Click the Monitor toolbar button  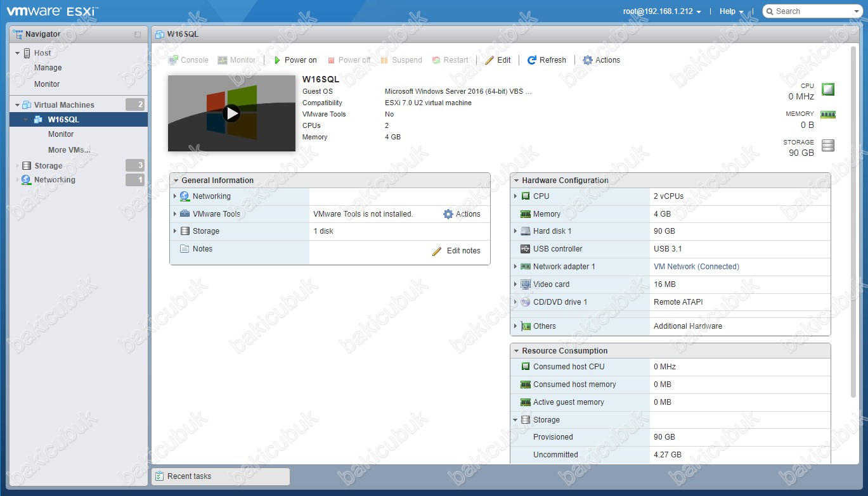pos(236,60)
